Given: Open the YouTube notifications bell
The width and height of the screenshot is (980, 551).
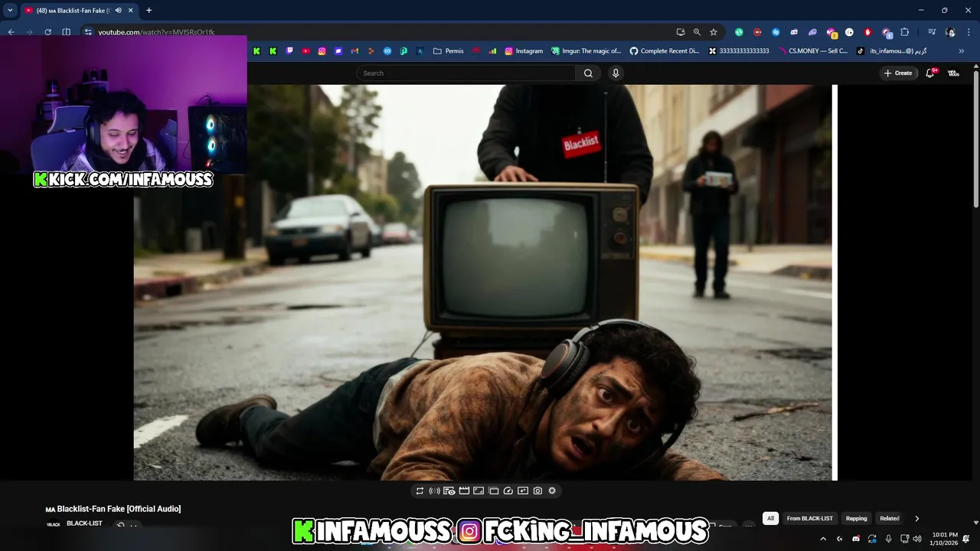Looking at the screenshot, I should (x=931, y=73).
